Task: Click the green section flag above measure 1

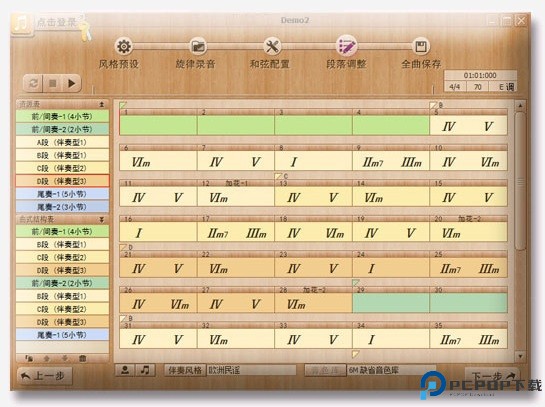Action: pos(123,105)
